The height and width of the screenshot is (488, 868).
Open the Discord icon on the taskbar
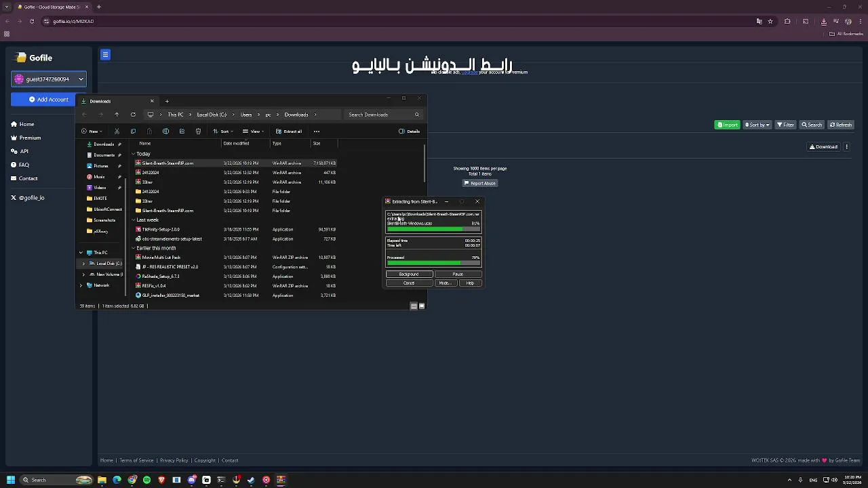191,480
